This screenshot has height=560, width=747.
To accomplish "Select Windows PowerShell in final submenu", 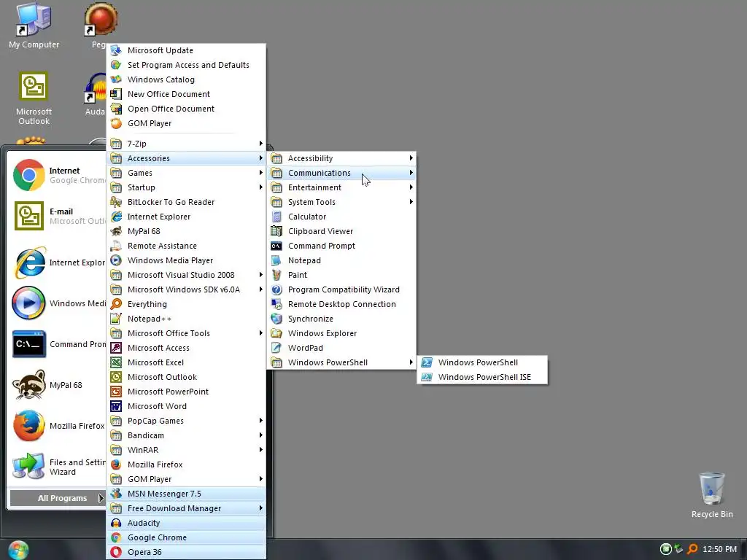I will coord(482,362).
